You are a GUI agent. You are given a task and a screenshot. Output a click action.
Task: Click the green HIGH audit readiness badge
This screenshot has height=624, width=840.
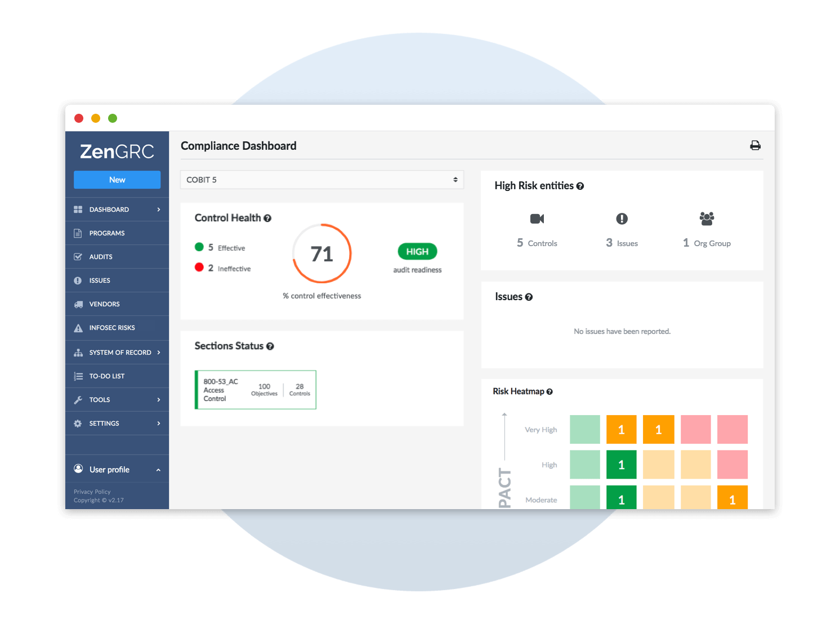tap(417, 252)
